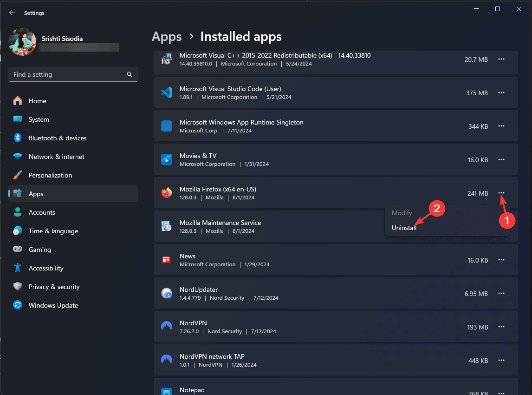Click the News app icon
Image resolution: width=532 pixels, height=395 pixels.
167,260
